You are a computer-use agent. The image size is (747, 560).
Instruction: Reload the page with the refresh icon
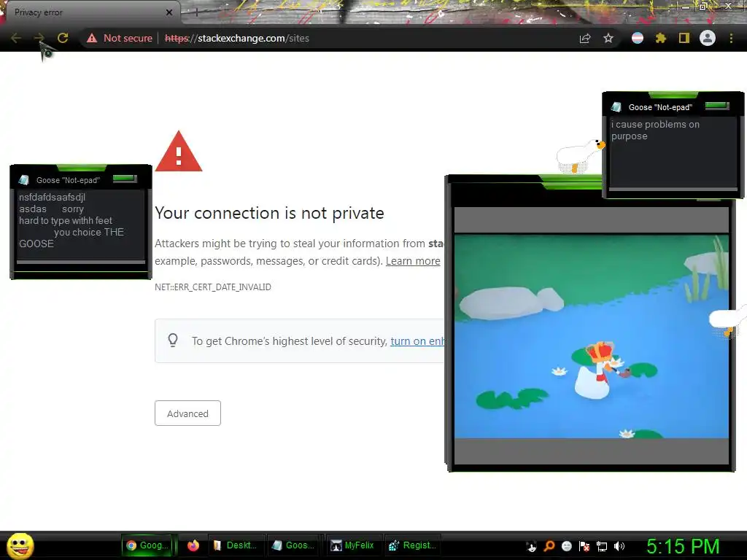click(x=63, y=38)
